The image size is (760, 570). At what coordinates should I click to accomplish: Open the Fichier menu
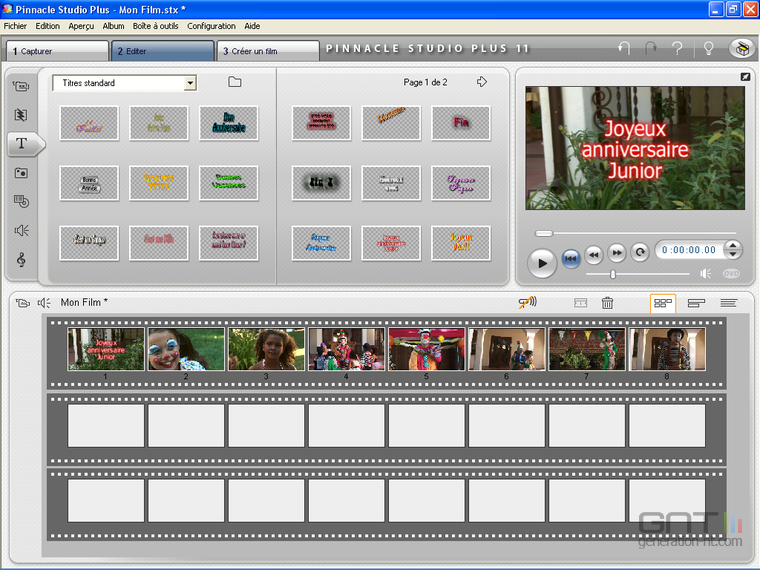point(15,26)
